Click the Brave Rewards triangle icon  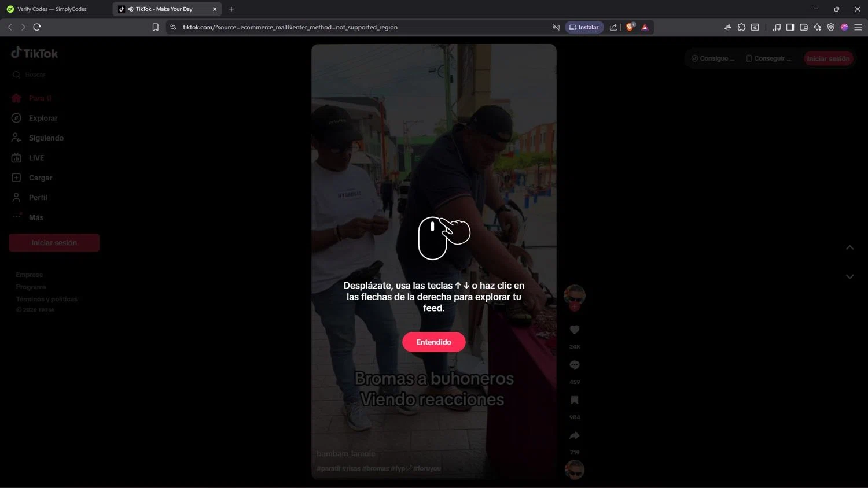coord(645,27)
